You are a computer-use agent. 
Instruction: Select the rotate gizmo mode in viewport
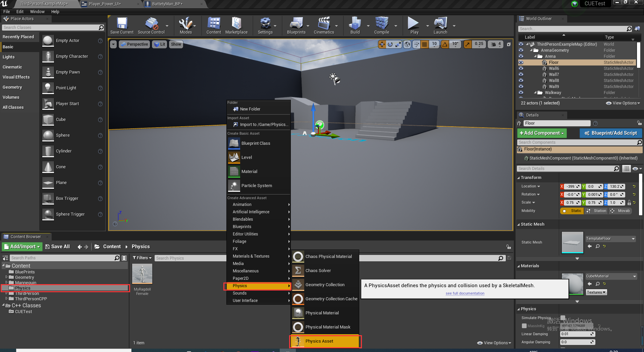coord(390,44)
